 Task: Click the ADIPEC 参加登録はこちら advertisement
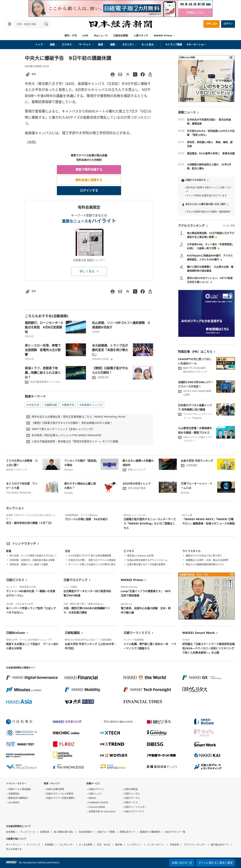pyautogui.click(x=206, y=313)
